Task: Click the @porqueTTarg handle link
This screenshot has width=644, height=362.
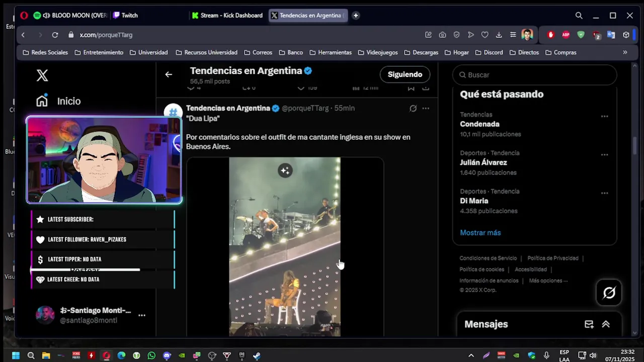Action: [x=305, y=108]
